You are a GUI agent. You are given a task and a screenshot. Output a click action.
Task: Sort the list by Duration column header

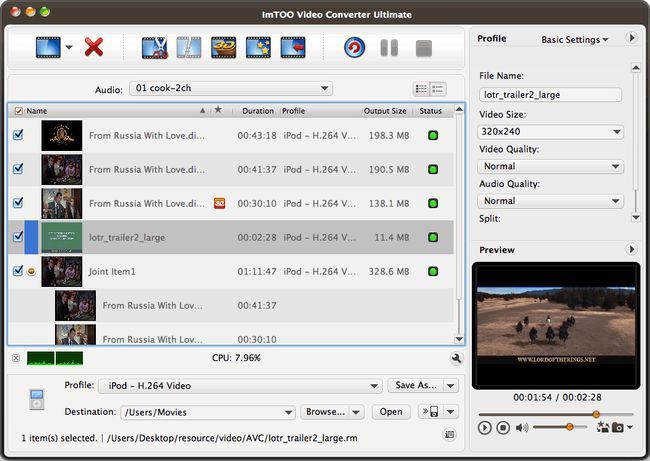(258, 111)
